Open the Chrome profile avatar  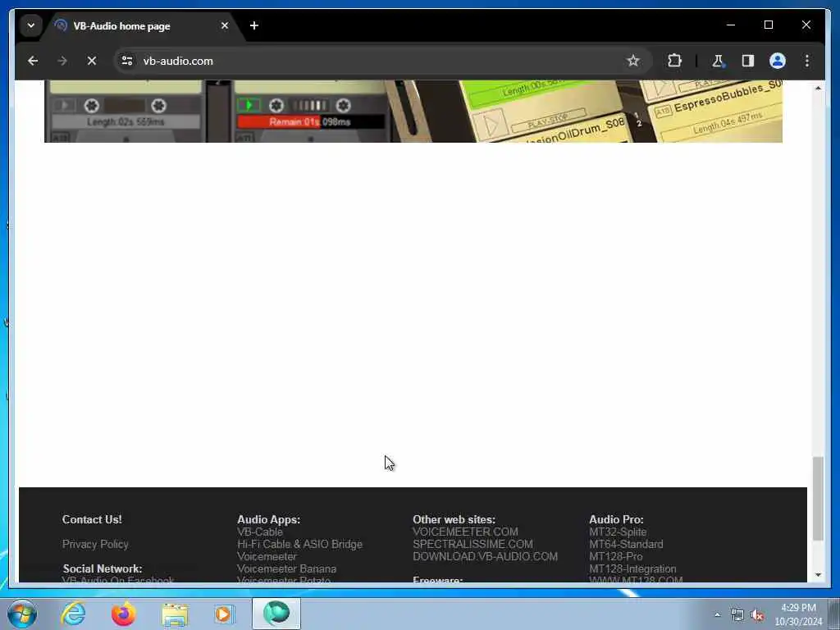(778, 61)
